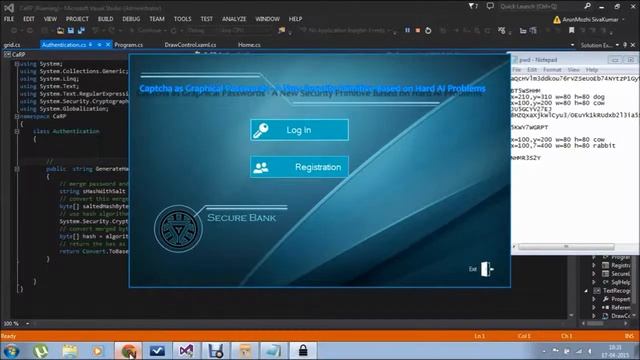The width and height of the screenshot is (640, 360).
Task: Switch to the DrawControl.xaml.cs tab
Action: 190,45
